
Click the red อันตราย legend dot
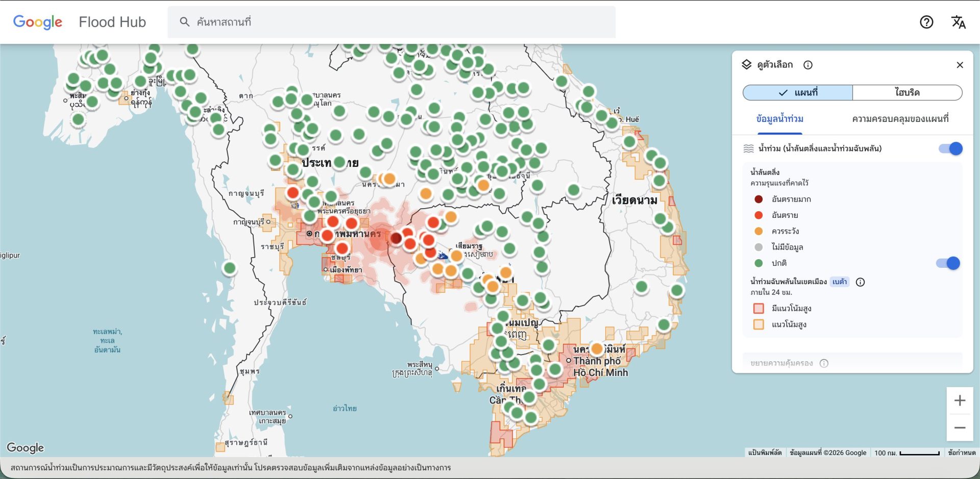[758, 215]
